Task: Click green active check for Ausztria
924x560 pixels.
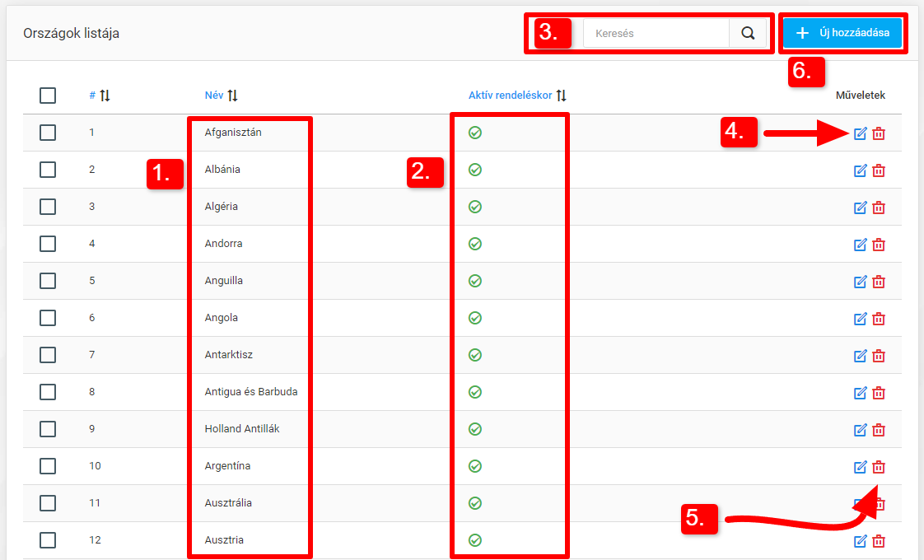Action: (x=474, y=540)
